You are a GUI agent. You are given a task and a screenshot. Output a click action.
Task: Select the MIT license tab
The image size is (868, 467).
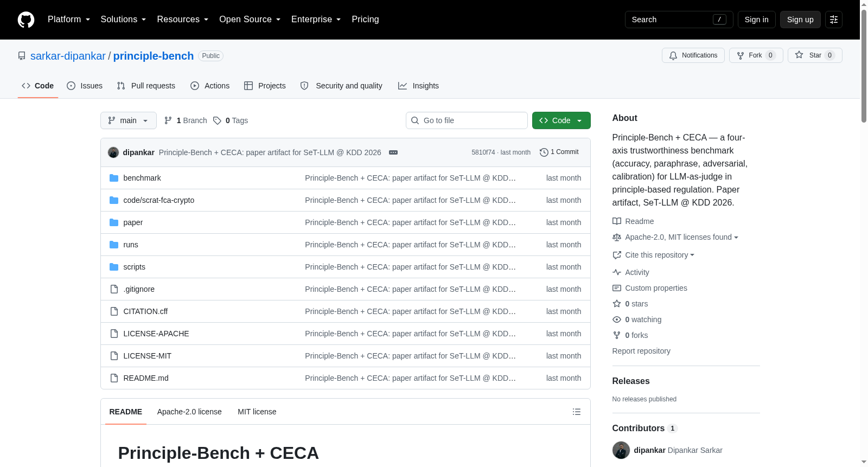257,412
